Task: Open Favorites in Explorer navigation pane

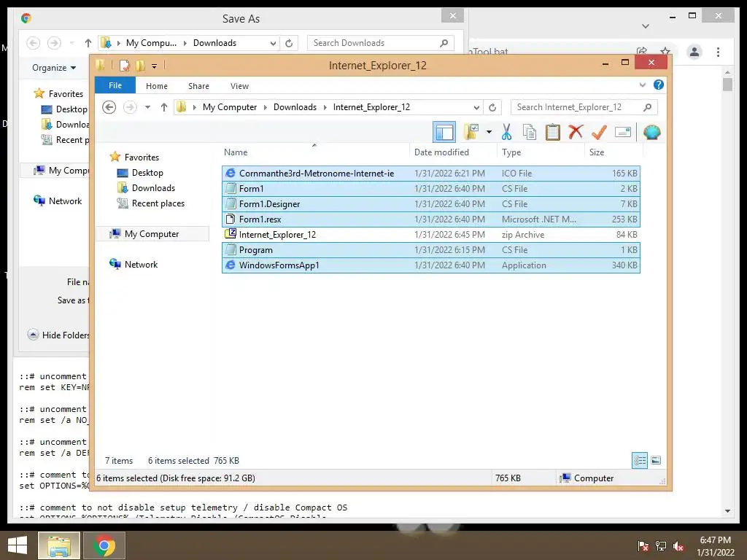Action: (x=134, y=157)
